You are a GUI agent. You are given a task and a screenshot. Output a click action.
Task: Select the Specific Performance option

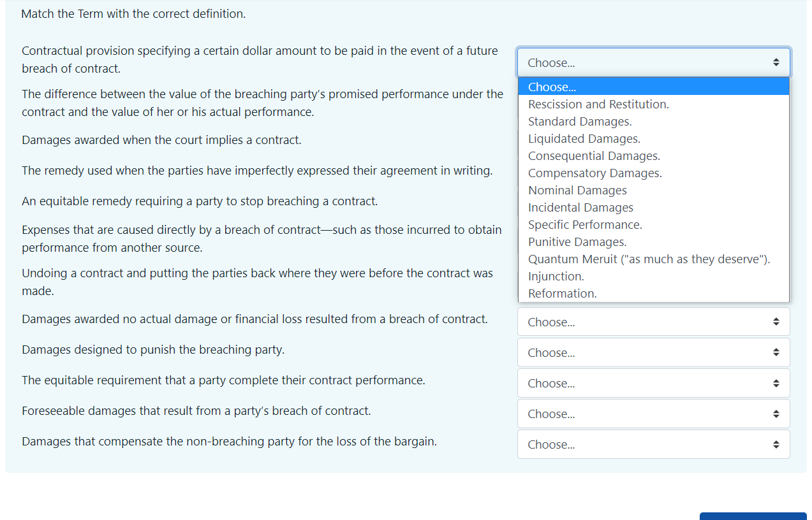(585, 225)
